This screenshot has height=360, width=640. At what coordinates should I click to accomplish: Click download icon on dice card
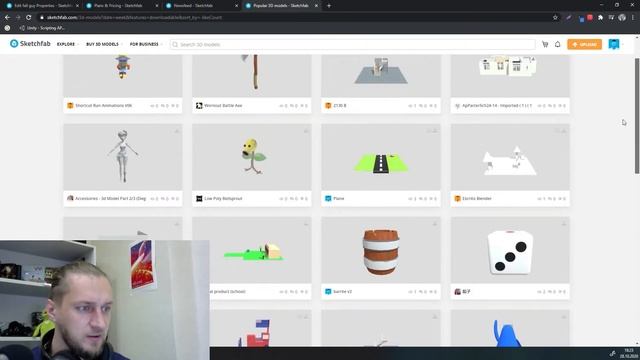point(564,224)
